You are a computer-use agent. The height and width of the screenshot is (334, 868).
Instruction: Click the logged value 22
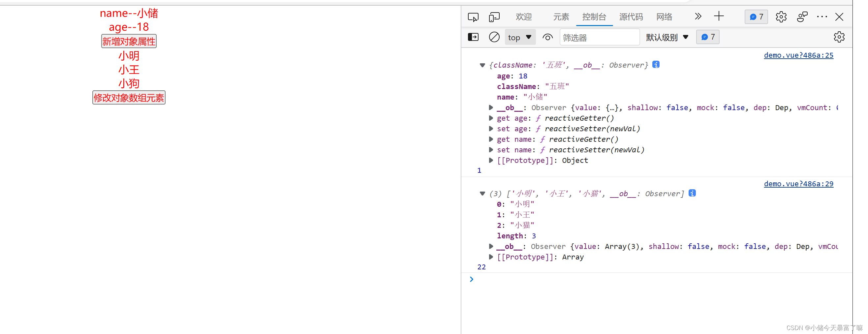tap(481, 267)
